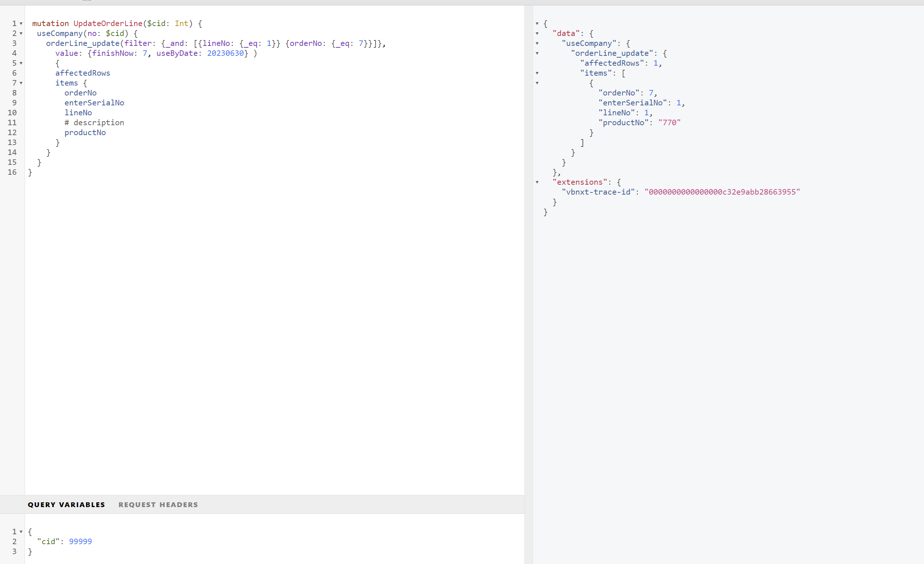This screenshot has width=924, height=564.
Task: Collapse the items block fold arrow on line 7
Action: point(21,83)
